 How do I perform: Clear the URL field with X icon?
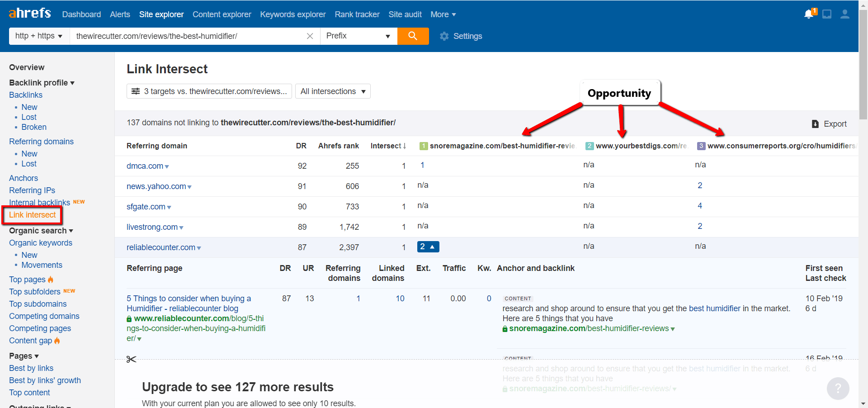click(310, 36)
